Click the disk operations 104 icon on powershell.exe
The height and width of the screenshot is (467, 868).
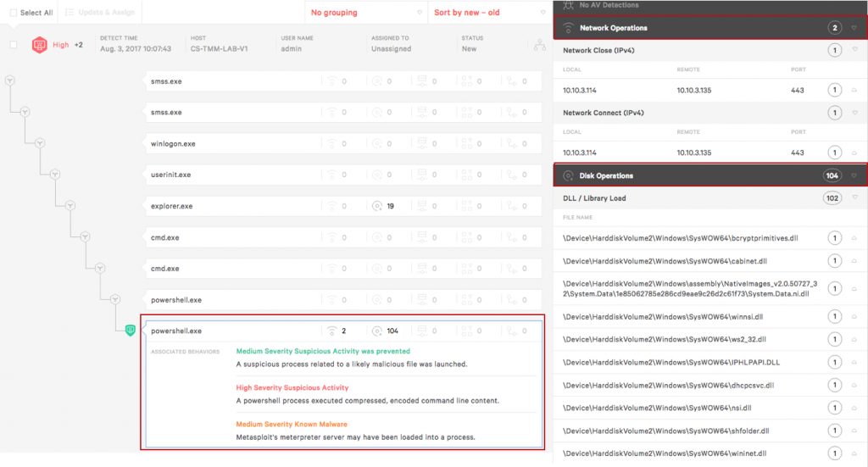377,331
